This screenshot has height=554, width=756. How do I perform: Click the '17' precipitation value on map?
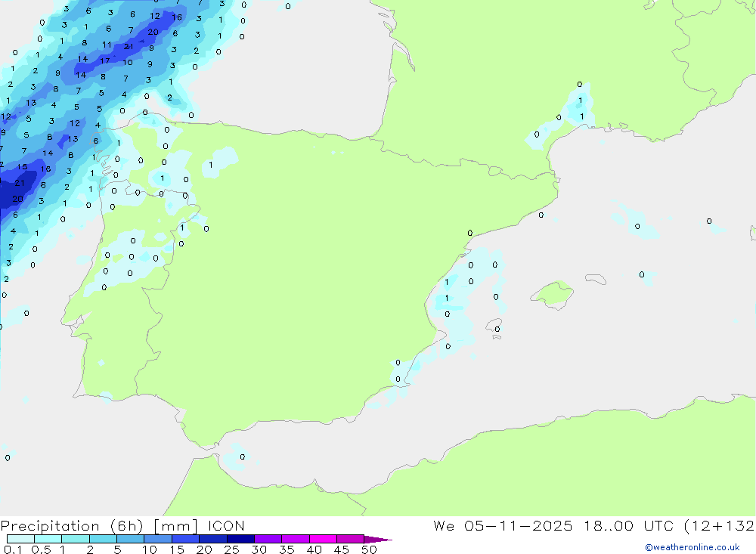click(104, 60)
